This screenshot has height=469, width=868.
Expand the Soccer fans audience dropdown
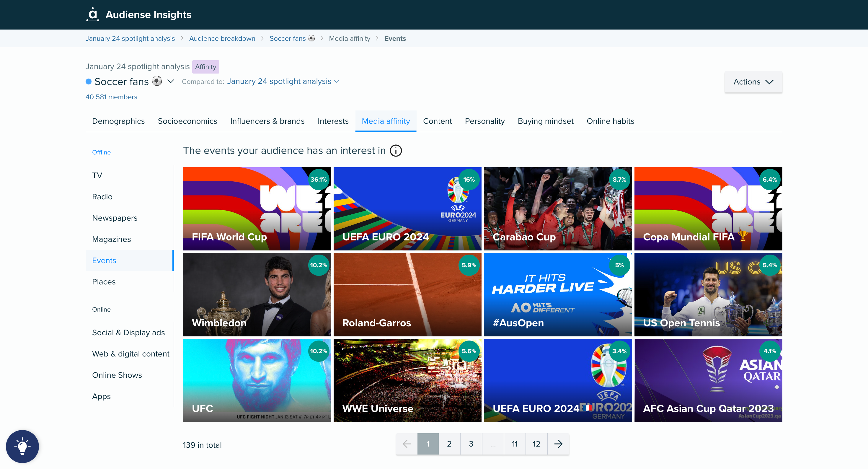click(x=172, y=82)
